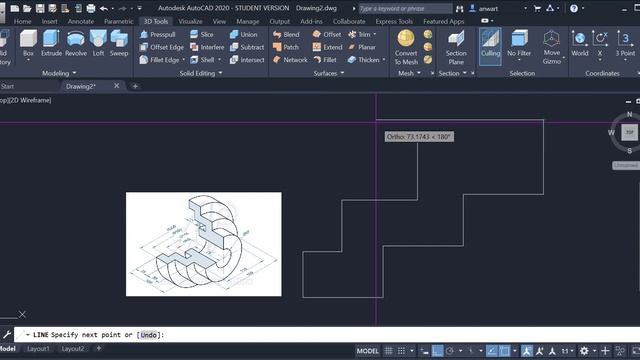Click the Undo arrow icon
640x360 pixels.
point(104,8)
